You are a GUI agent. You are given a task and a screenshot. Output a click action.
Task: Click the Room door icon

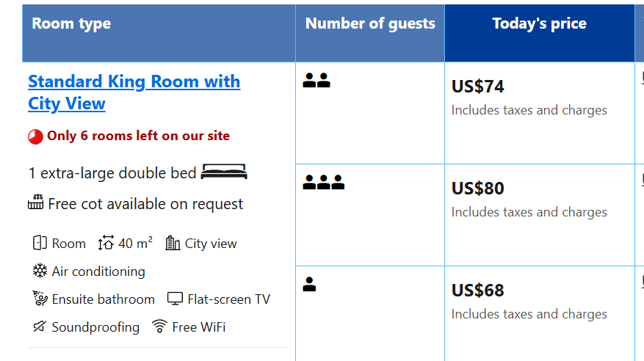point(40,243)
